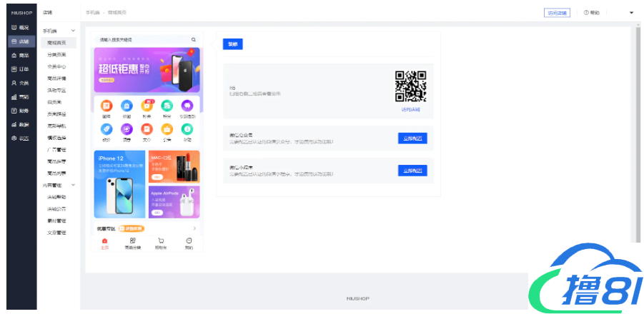Image resolution: width=644 pixels, height=314 pixels.
Task: Collapse the 内容管理 menu group
Action: [74, 186]
